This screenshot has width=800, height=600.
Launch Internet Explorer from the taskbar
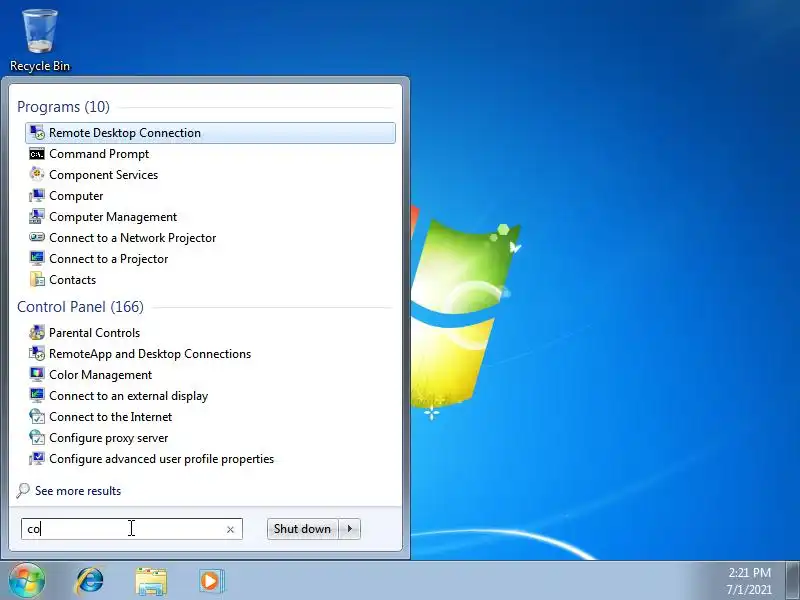coord(90,581)
